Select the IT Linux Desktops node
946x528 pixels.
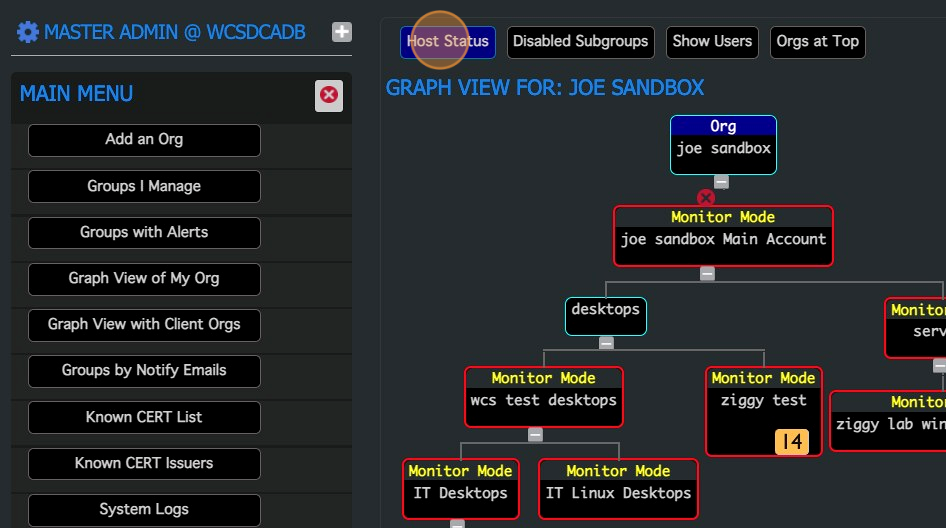(x=618, y=489)
